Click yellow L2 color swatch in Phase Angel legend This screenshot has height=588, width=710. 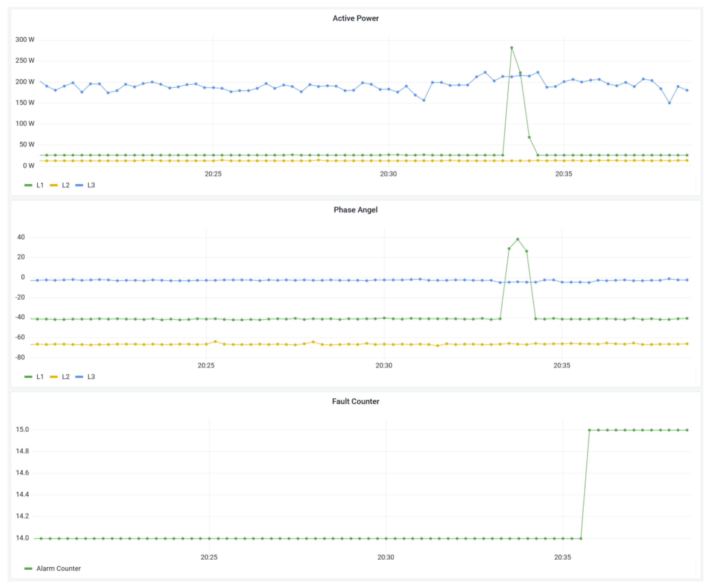pos(54,377)
